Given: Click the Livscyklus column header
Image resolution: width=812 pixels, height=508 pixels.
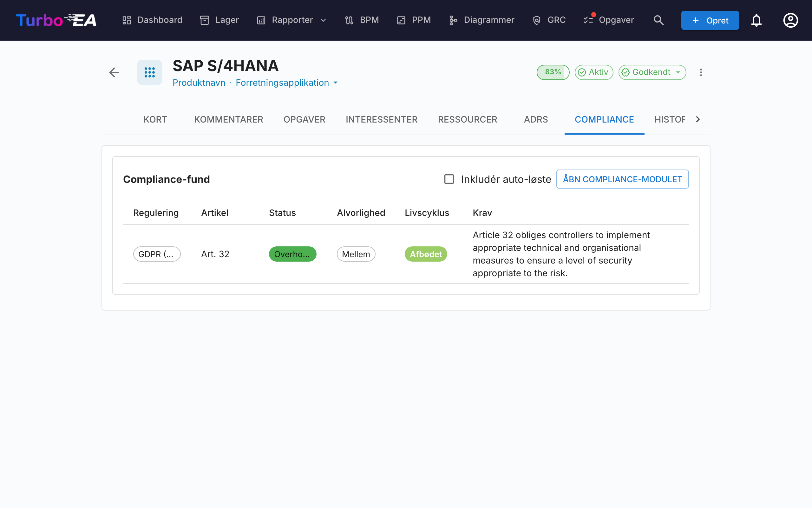Looking at the screenshot, I should tap(427, 213).
